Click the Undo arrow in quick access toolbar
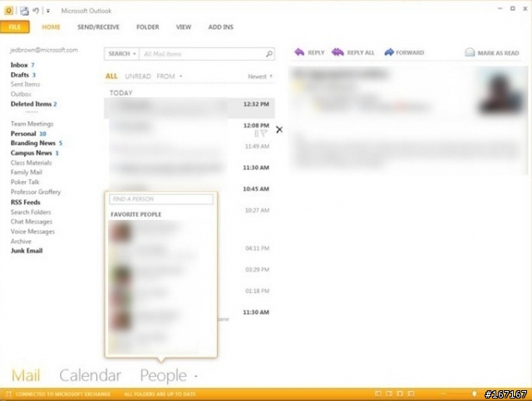Image resolution: width=532 pixels, height=401 pixels. (36, 11)
